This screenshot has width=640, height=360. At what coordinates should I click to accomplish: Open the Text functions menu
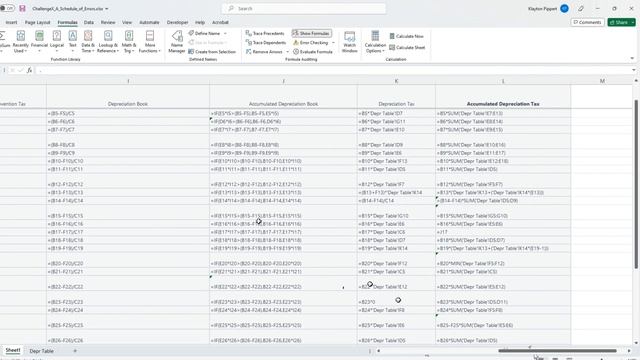(x=72, y=42)
